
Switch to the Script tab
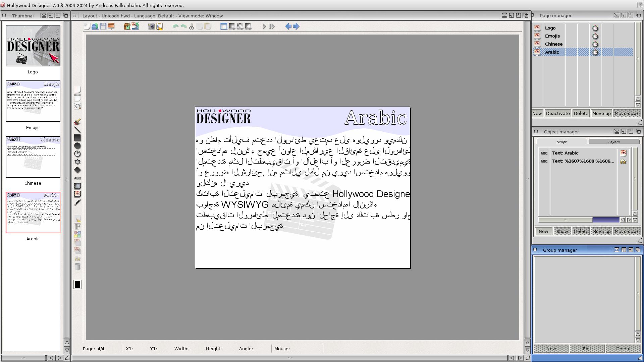tap(561, 142)
